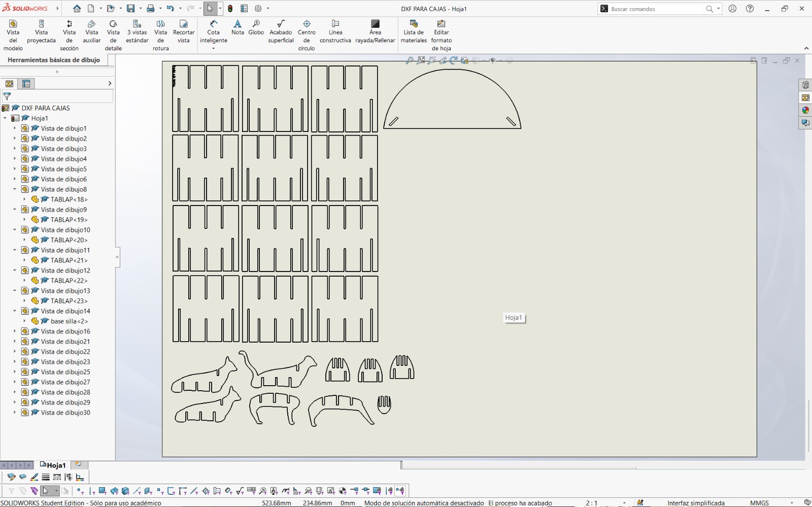
Task: Toggle the filter surface finish symbols filter
Action: point(240,491)
